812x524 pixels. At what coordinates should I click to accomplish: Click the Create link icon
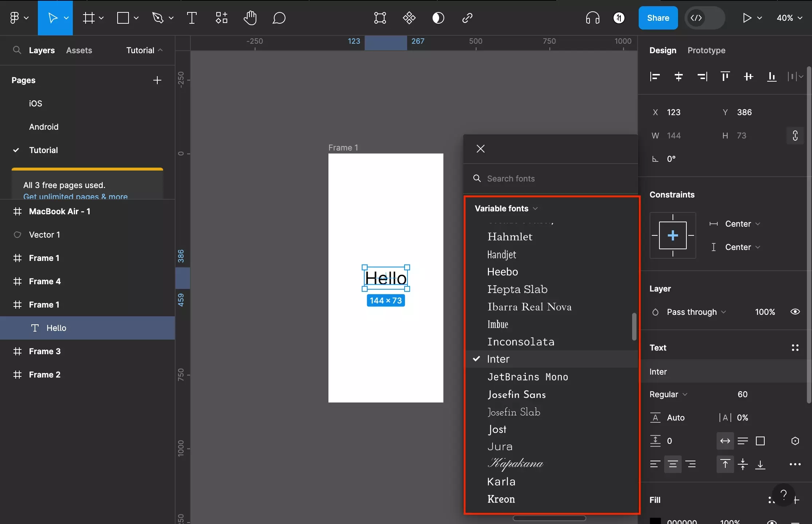tap(468, 17)
